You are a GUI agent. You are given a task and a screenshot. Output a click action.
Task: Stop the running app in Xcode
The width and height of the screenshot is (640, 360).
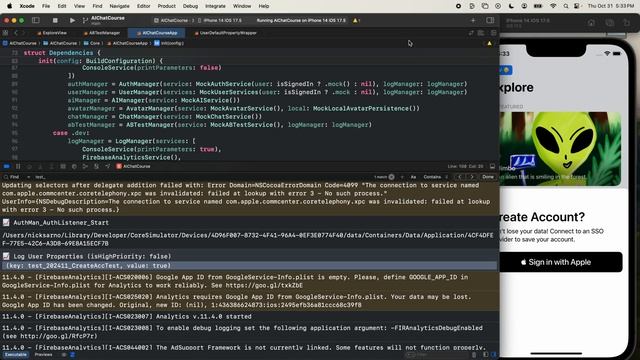[55, 20]
